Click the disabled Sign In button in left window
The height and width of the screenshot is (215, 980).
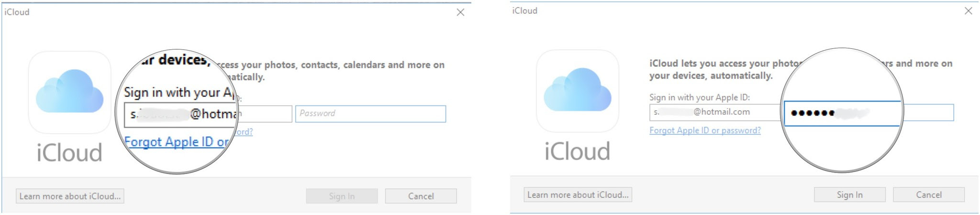coord(342,196)
